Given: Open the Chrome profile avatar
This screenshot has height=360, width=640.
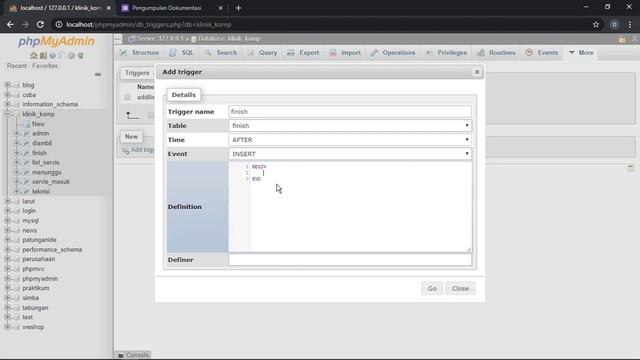Looking at the screenshot, I should (x=614, y=24).
